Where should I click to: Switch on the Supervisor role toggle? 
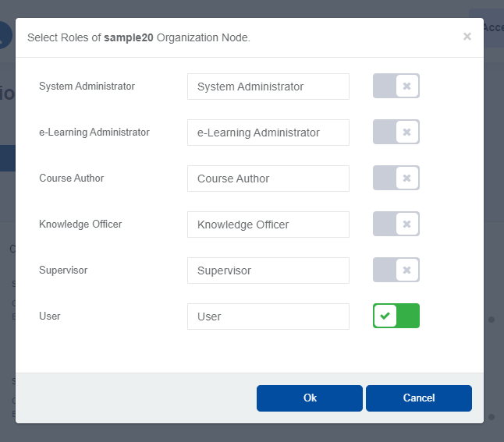(396, 271)
